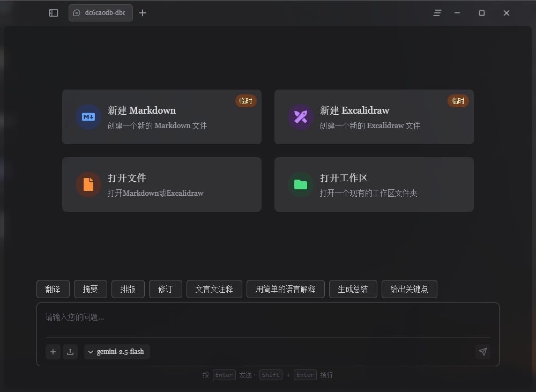Click the 生成总结 quick action button
Screen dimensions: 536x392
pyautogui.click(x=353, y=289)
